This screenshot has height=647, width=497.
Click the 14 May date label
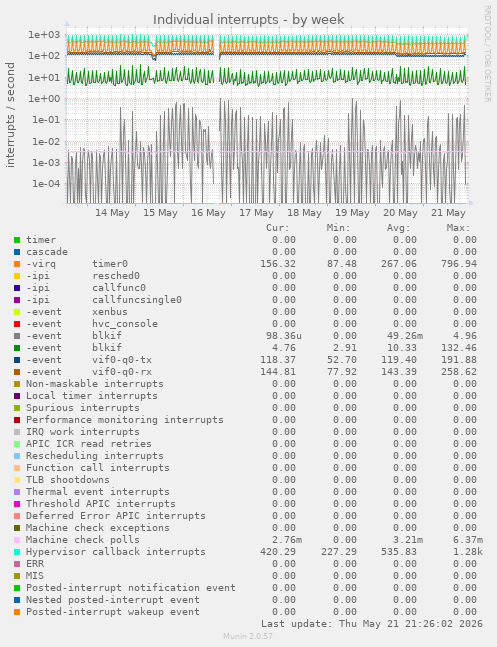coord(112,213)
